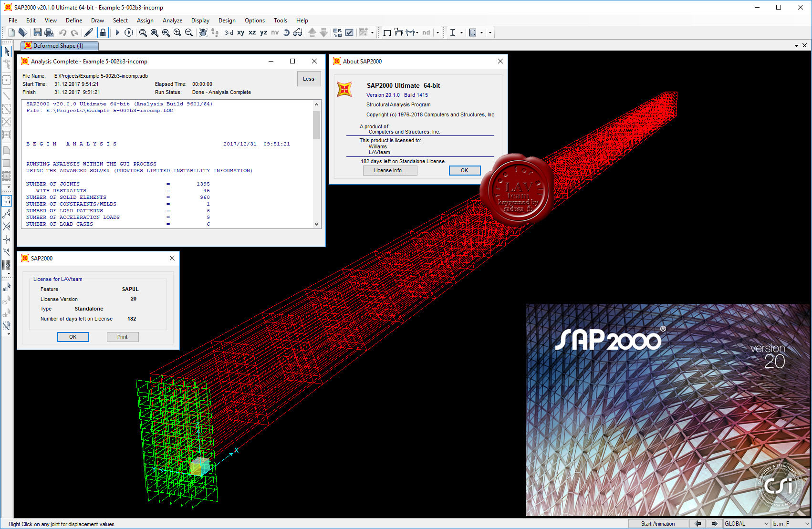Select the pointer tool in the left toolbar

pos(7,51)
